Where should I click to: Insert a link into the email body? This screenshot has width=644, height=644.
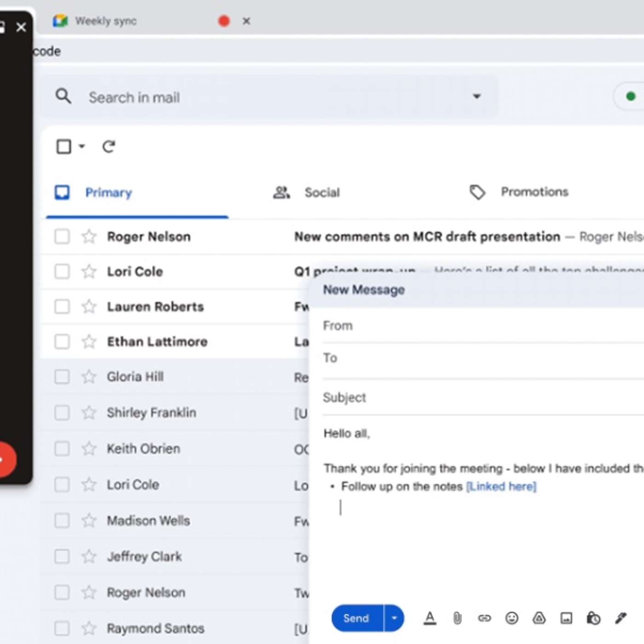484,618
